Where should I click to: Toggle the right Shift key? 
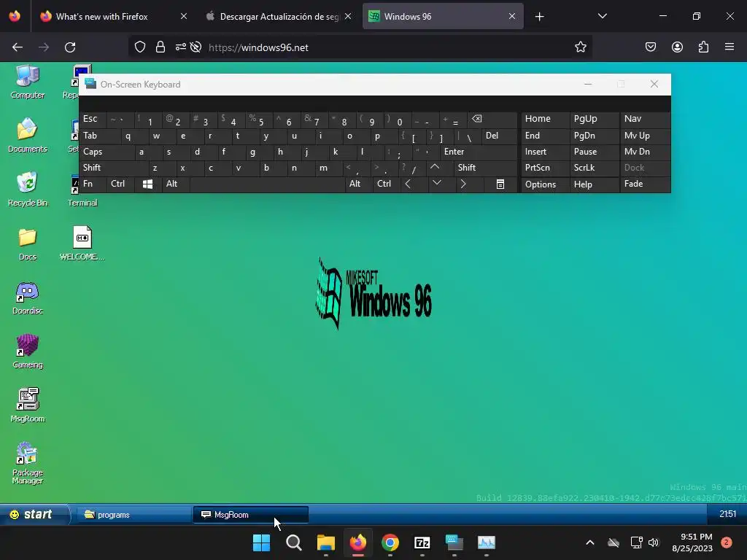485,168
